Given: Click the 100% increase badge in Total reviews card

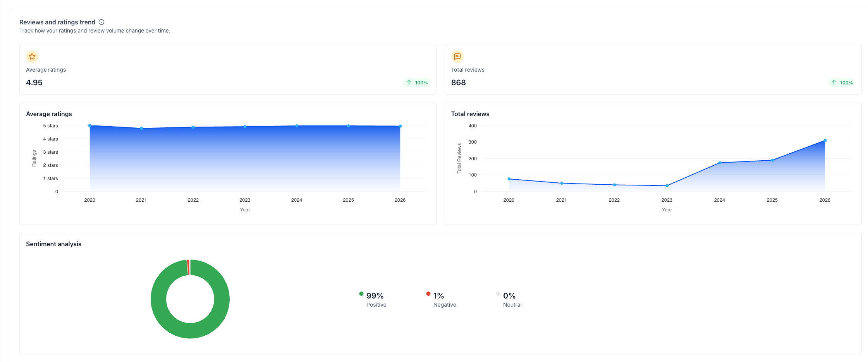Looking at the screenshot, I should tap(842, 82).
